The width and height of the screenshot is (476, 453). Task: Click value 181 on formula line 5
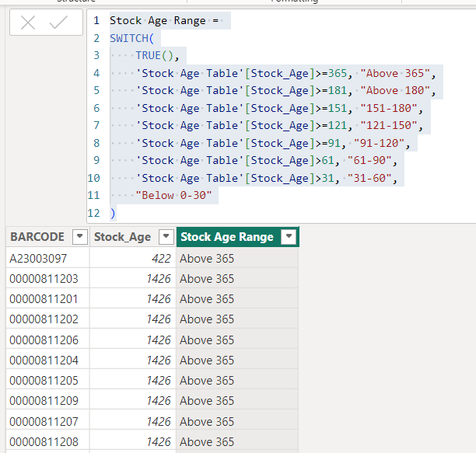click(x=338, y=90)
